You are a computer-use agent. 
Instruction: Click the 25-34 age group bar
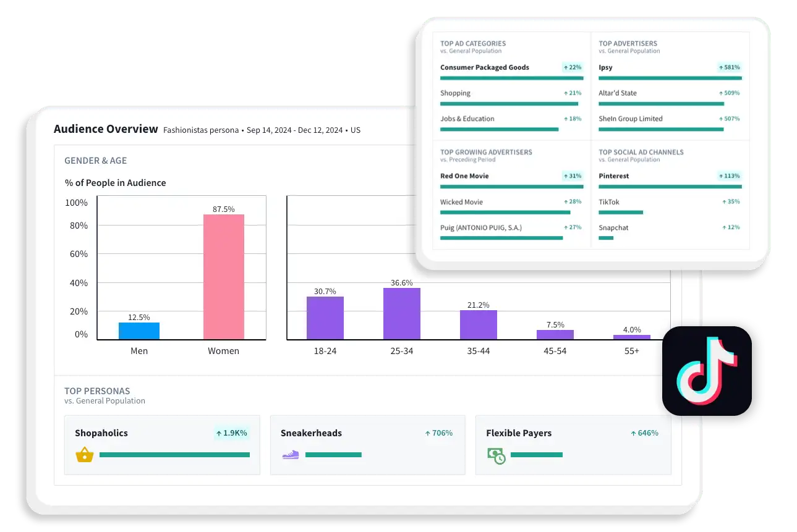click(x=402, y=314)
